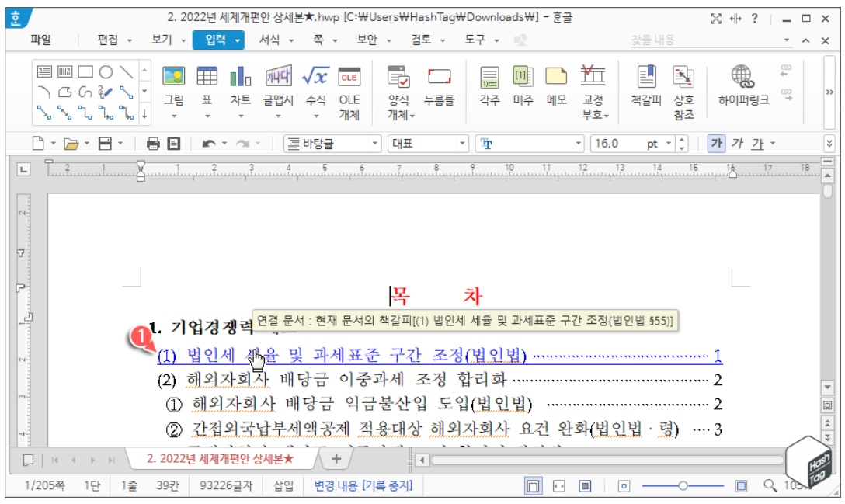
Task: Select the straight line shape tool
Action: 126,71
